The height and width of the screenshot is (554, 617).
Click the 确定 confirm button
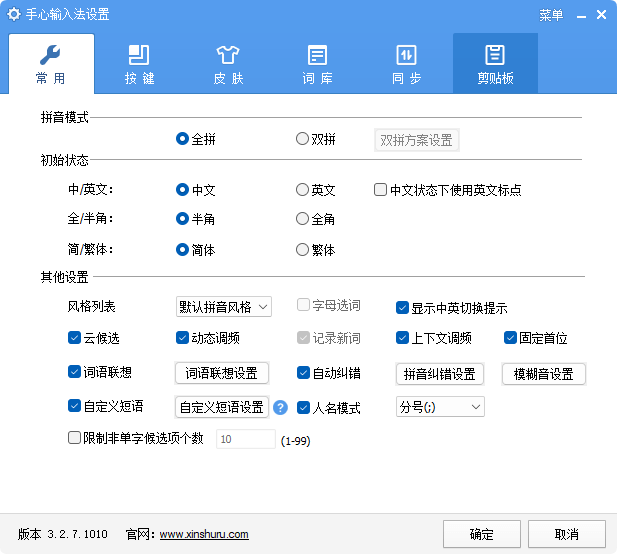coord(482,534)
